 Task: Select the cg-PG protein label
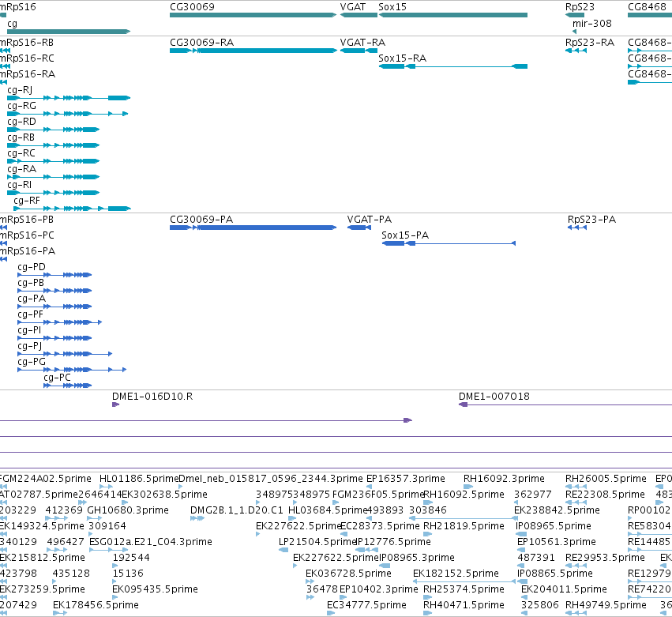click(x=32, y=363)
